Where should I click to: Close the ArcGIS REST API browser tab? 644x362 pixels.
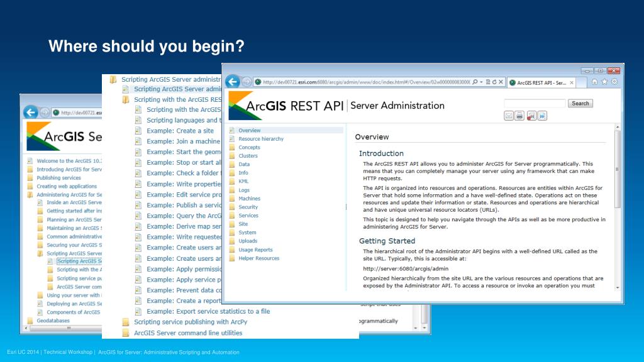pyautogui.click(x=571, y=83)
